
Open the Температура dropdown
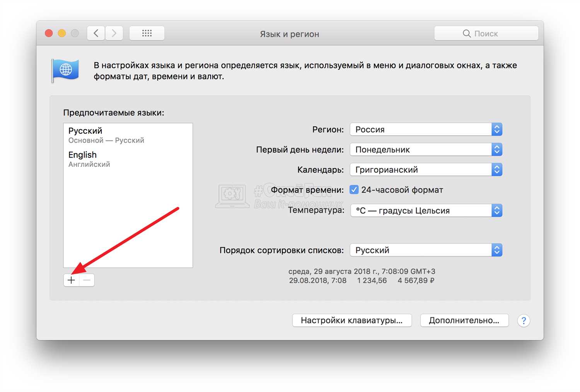click(426, 210)
